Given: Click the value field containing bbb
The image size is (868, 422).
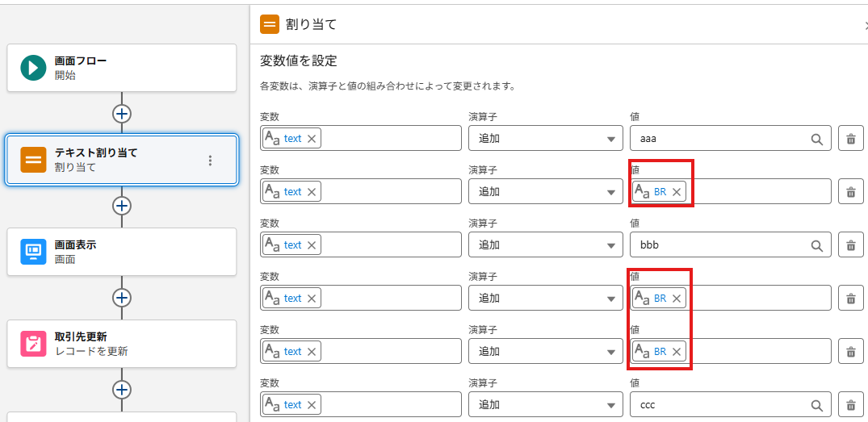Looking at the screenshot, I should [719, 245].
